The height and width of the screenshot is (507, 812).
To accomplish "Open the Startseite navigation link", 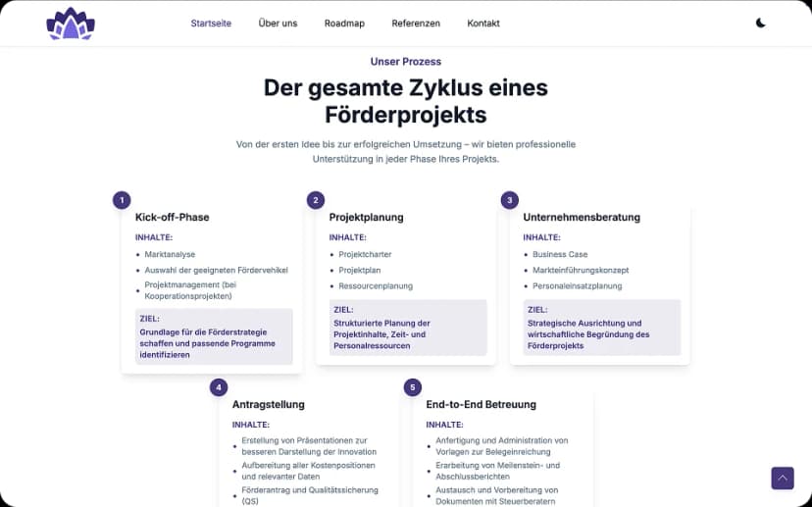I will pos(211,24).
